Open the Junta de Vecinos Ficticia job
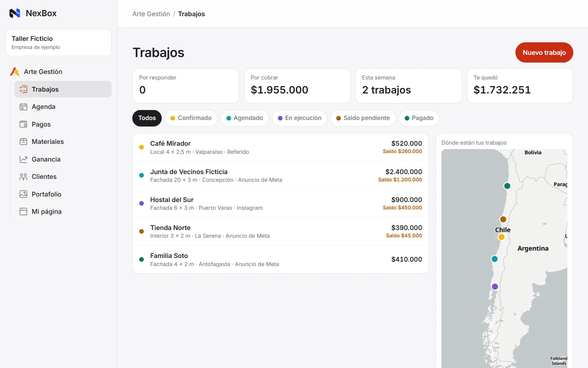The image size is (588, 368). coord(281,176)
